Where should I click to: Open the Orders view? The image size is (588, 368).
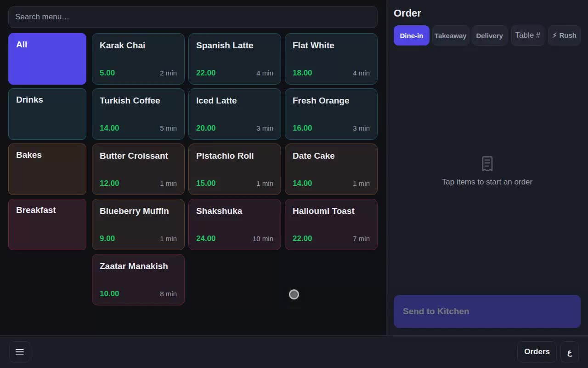[x=537, y=352]
